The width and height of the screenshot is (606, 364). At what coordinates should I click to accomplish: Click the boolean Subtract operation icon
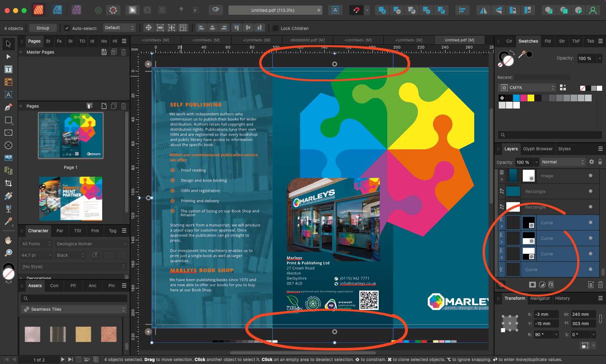397,10
